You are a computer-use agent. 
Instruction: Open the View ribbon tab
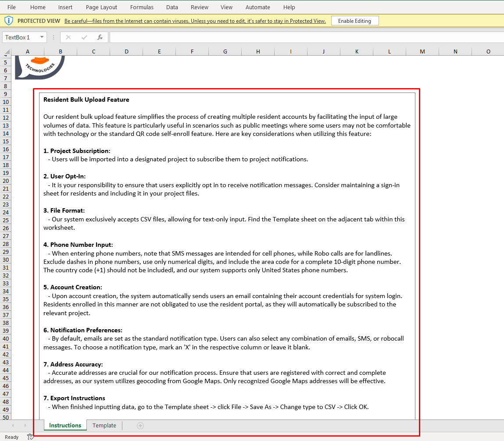[x=226, y=7]
